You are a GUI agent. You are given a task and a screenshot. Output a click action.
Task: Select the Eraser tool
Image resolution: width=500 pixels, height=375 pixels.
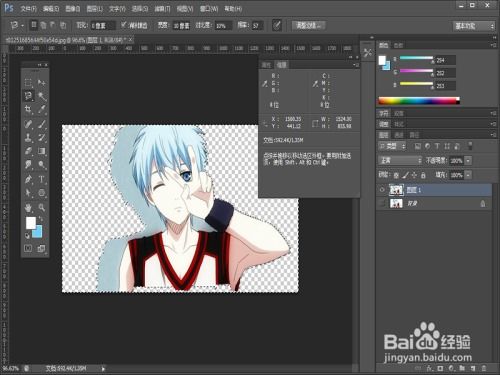pos(28,151)
